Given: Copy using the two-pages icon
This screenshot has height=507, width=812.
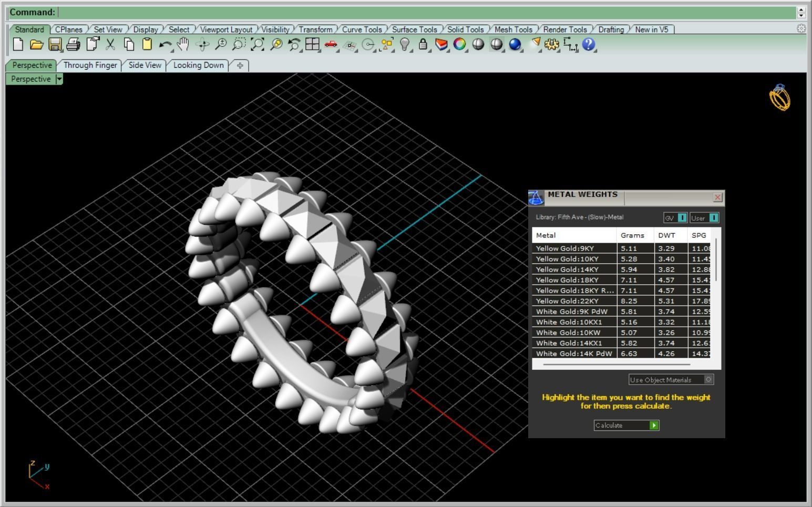Looking at the screenshot, I should (x=129, y=45).
